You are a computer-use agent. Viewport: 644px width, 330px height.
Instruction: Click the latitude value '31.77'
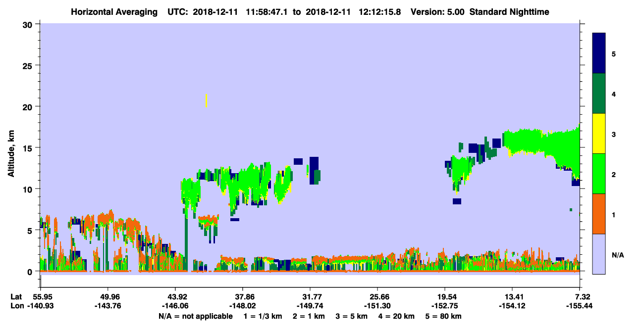click(310, 297)
